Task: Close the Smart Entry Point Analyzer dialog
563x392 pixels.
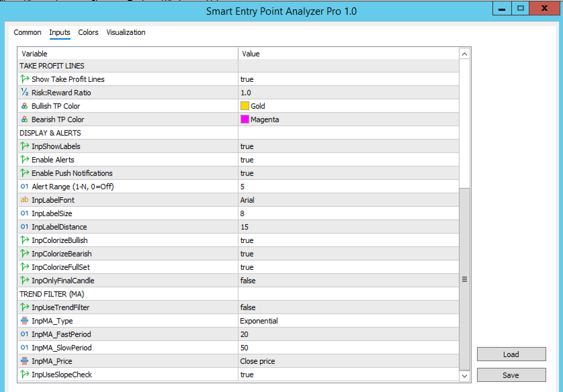Action: pyautogui.click(x=544, y=8)
